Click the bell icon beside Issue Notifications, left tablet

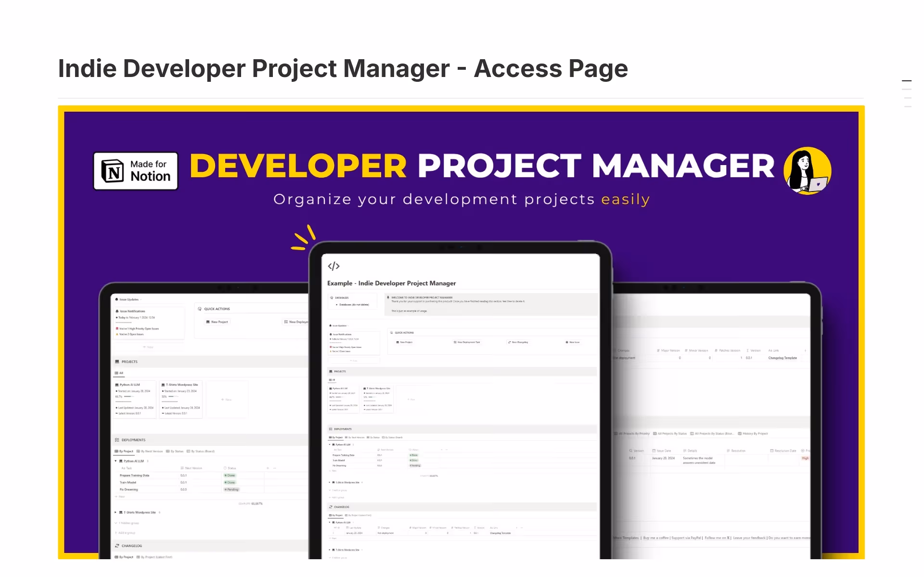[x=117, y=311]
